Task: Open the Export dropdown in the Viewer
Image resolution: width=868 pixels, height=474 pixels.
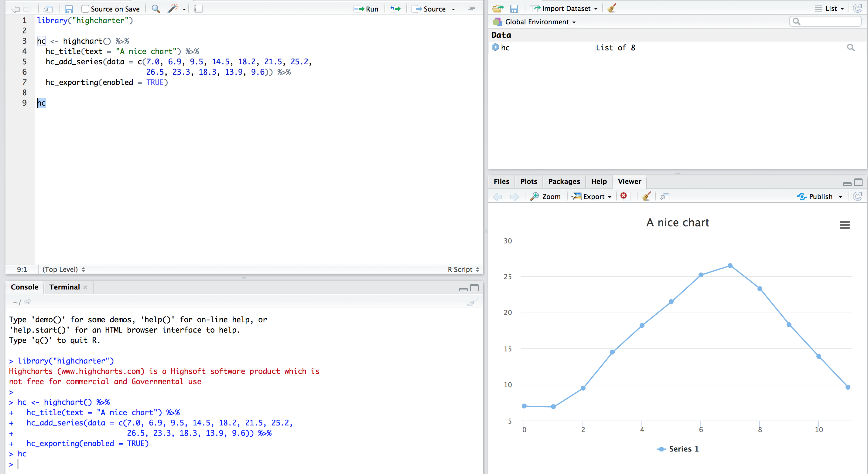Action: point(592,196)
